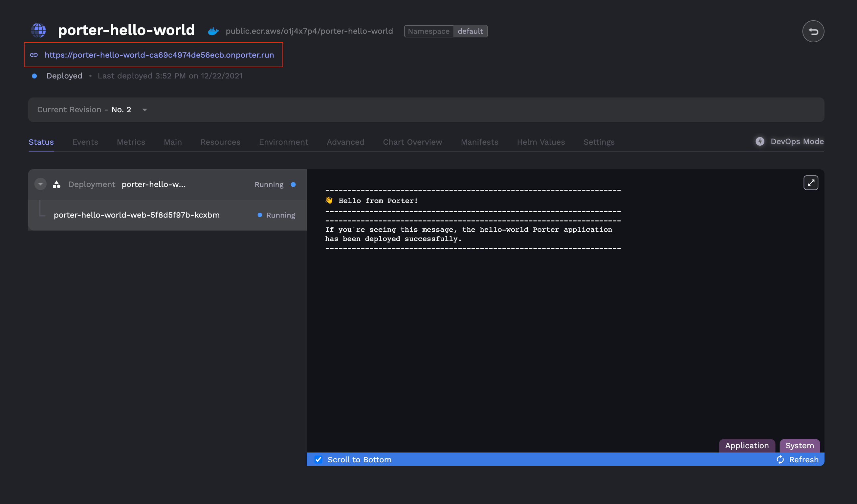The image size is (857, 504).
Task: Click 'Last deployed 3:52 PM on 12/22/2021'
Action: [x=170, y=76]
